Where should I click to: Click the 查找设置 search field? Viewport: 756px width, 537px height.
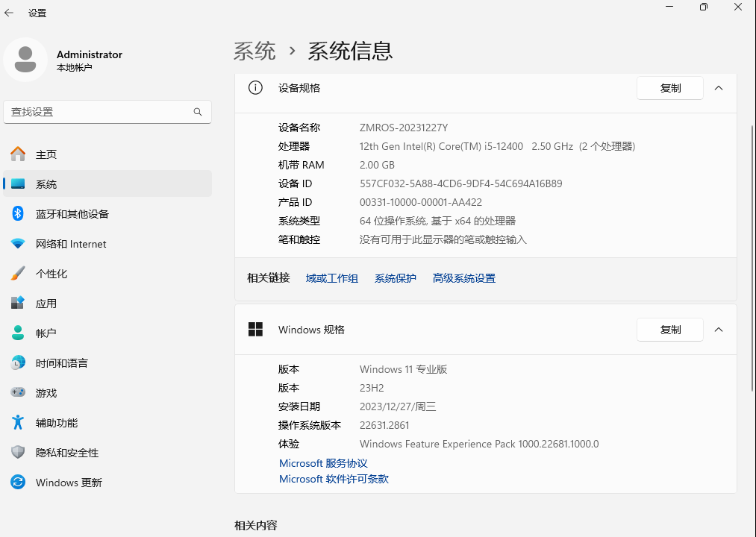[x=107, y=112]
